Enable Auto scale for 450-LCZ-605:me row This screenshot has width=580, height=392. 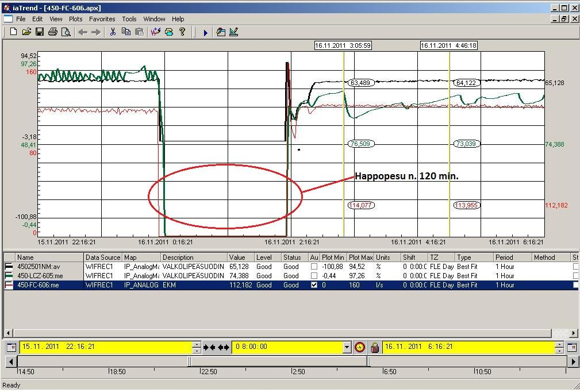coord(314,275)
